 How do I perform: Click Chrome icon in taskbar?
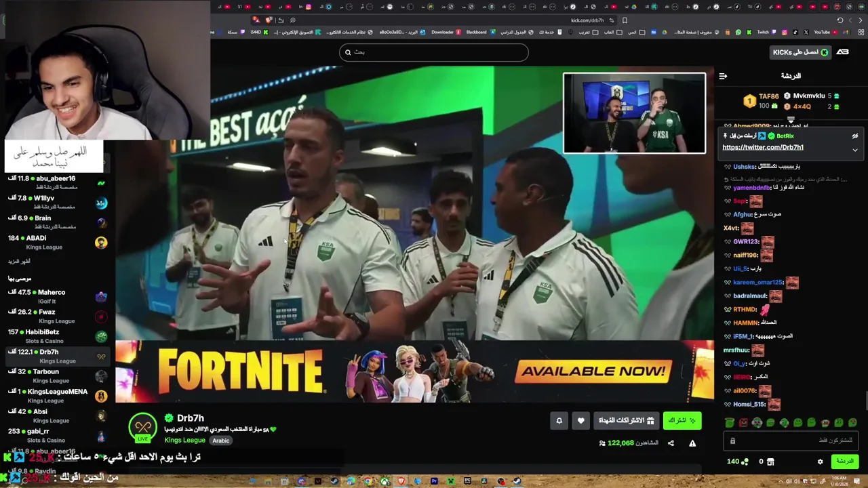(x=368, y=481)
